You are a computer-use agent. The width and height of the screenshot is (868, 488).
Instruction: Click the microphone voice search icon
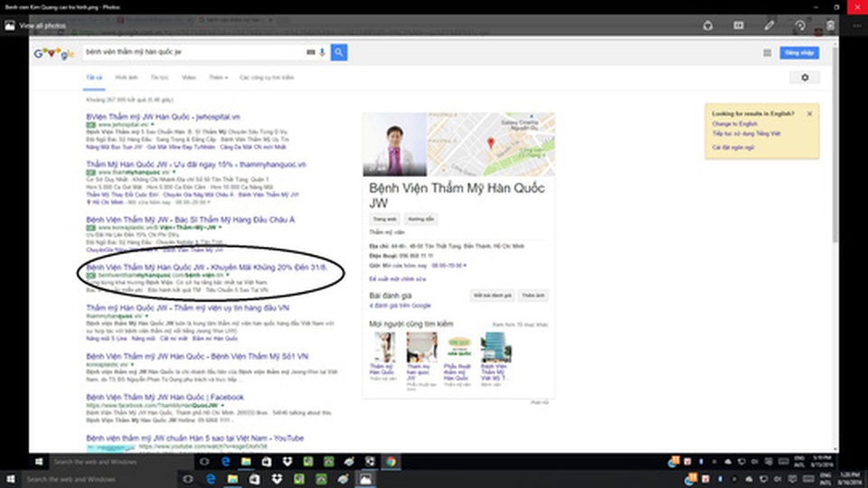click(322, 52)
